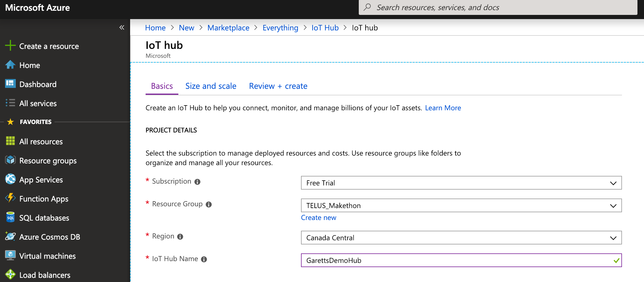Click the Favorites star icon
The height and width of the screenshot is (282, 644).
[10, 122]
